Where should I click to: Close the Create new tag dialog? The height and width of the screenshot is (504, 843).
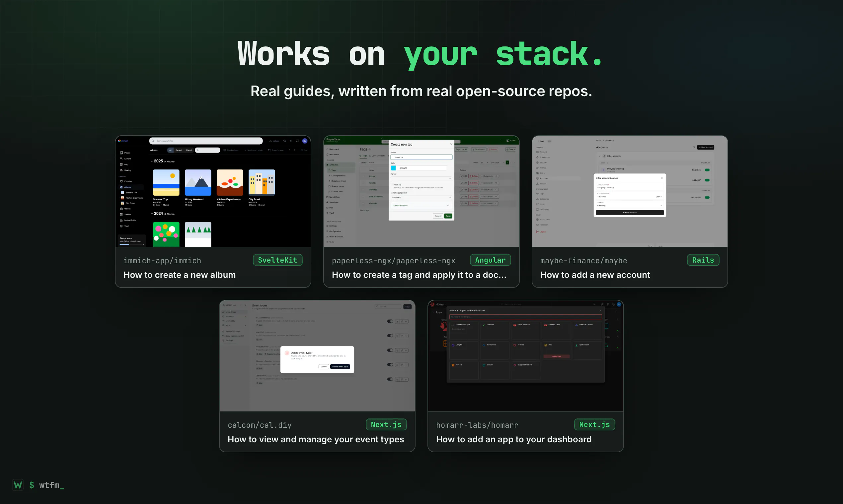click(x=451, y=144)
